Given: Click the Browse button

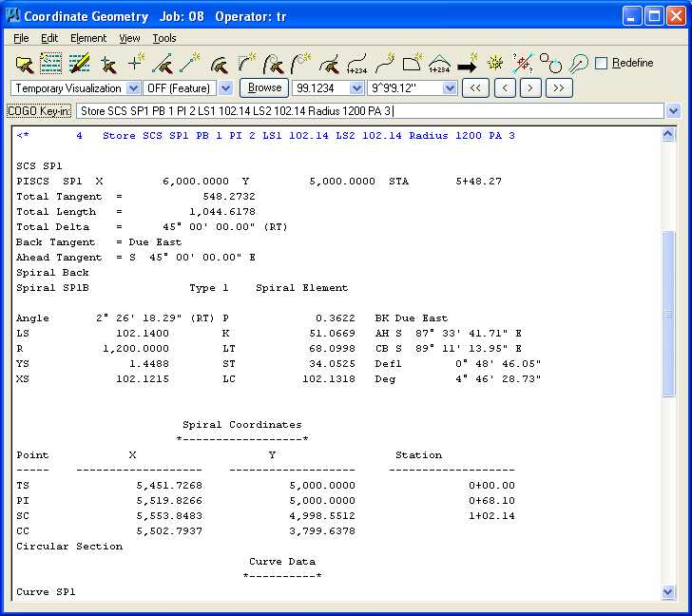Looking at the screenshot, I should click(264, 87).
